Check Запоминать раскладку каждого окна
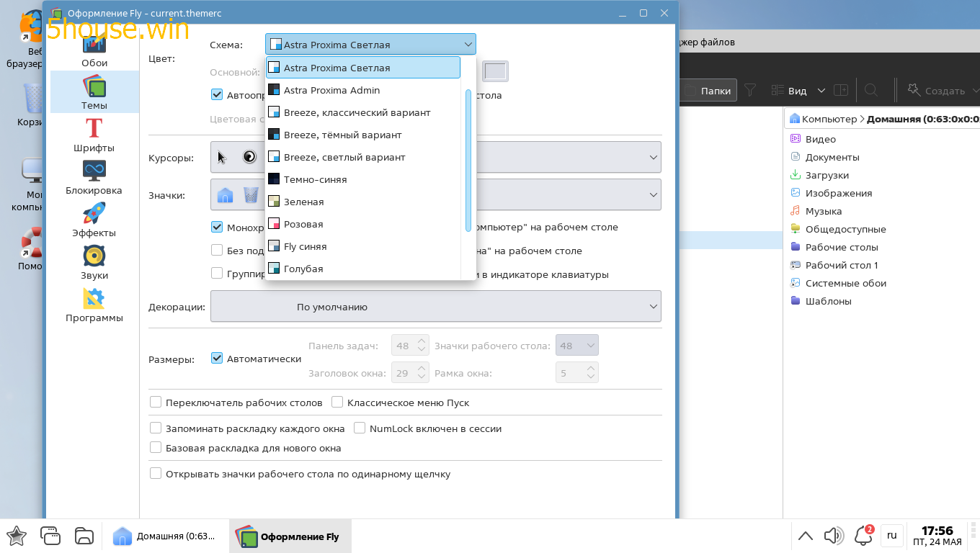The width and height of the screenshot is (980, 553). pyautogui.click(x=156, y=428)
